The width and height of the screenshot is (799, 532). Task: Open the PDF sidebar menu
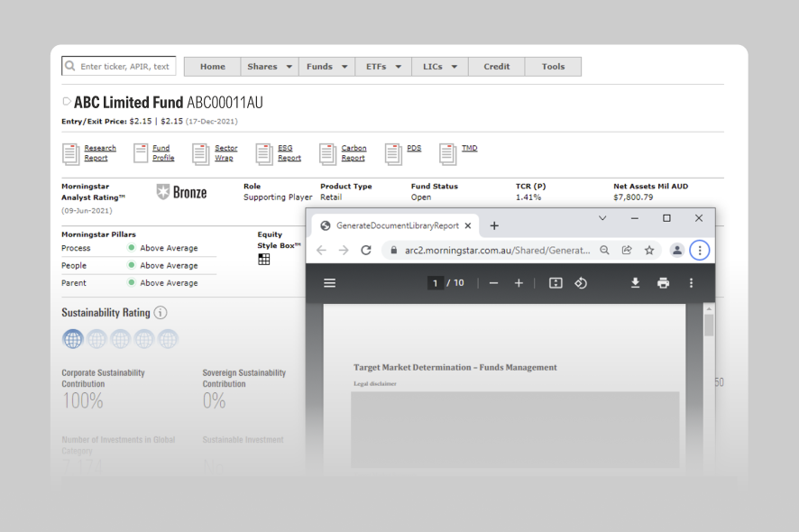click(x=330, y=283)
